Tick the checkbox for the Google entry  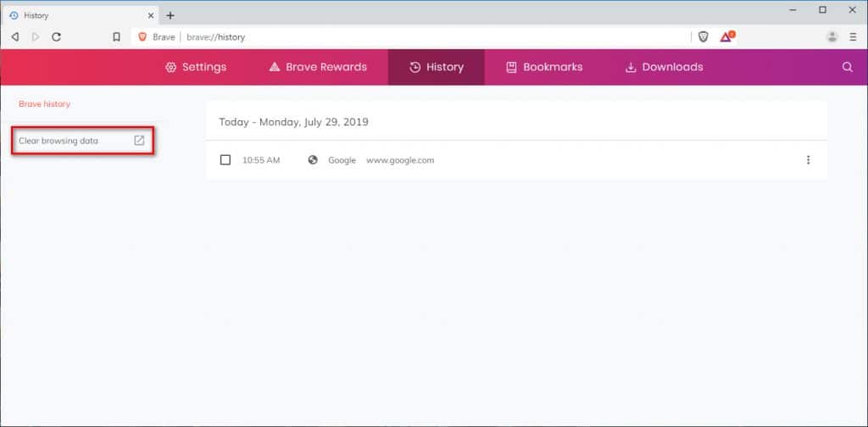225,160
